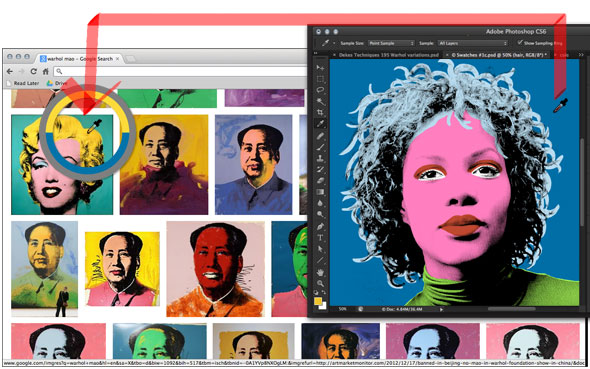Click the Chrome address bar

coord(181,71)
